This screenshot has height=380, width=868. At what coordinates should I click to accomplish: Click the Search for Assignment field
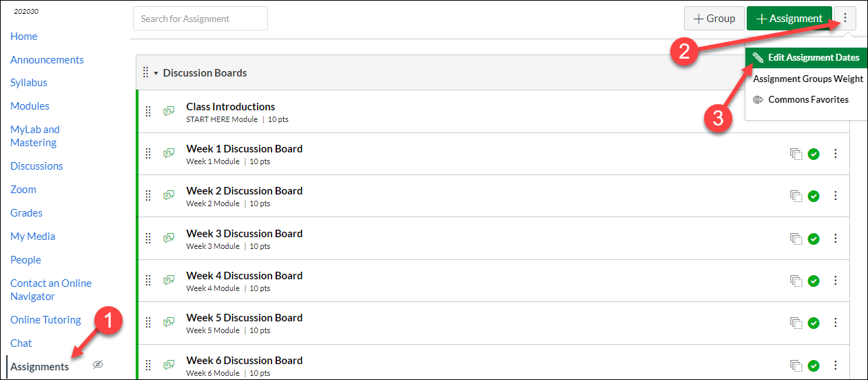(200, 19)
